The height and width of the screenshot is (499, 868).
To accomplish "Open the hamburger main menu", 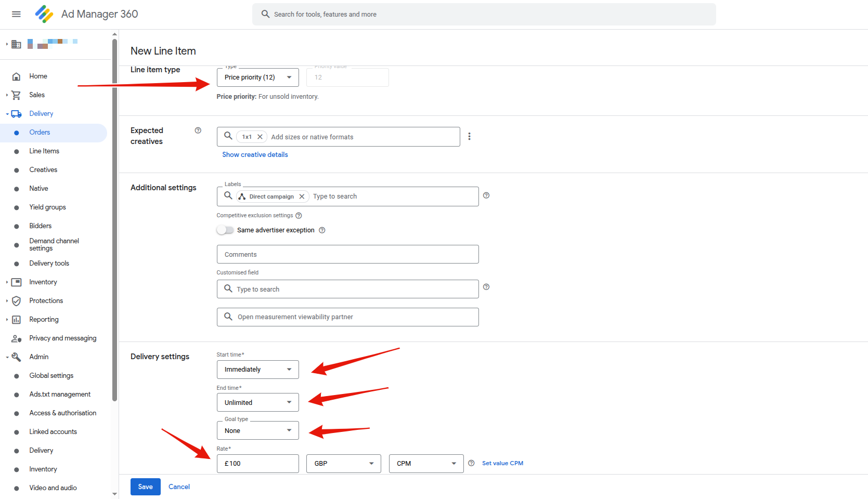I will click(x=16, y=14).
